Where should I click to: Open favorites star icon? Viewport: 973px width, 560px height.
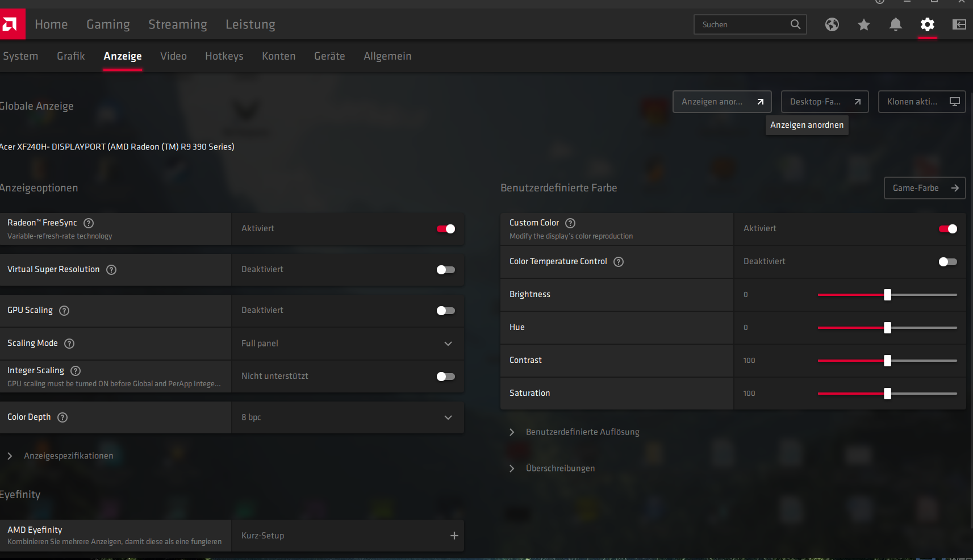864,24
